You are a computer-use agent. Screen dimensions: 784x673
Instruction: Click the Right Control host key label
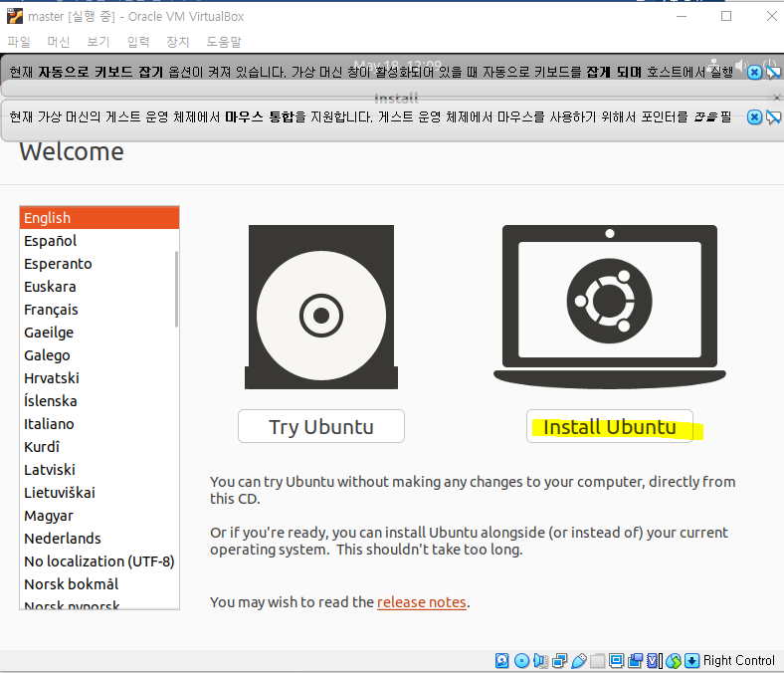738,660
